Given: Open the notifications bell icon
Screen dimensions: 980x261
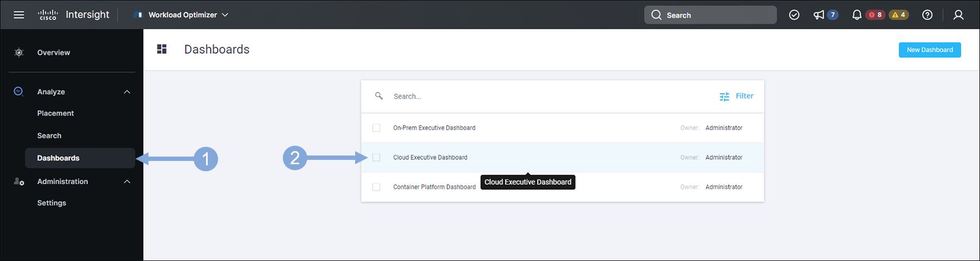Looking at the screenshot, I should 857,15.
